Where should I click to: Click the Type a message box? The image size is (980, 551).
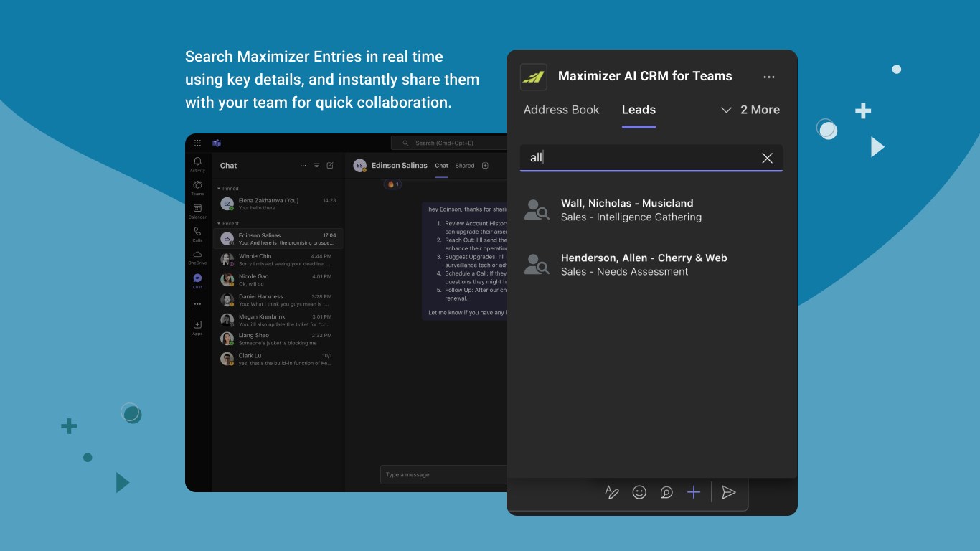pos(443,474)
